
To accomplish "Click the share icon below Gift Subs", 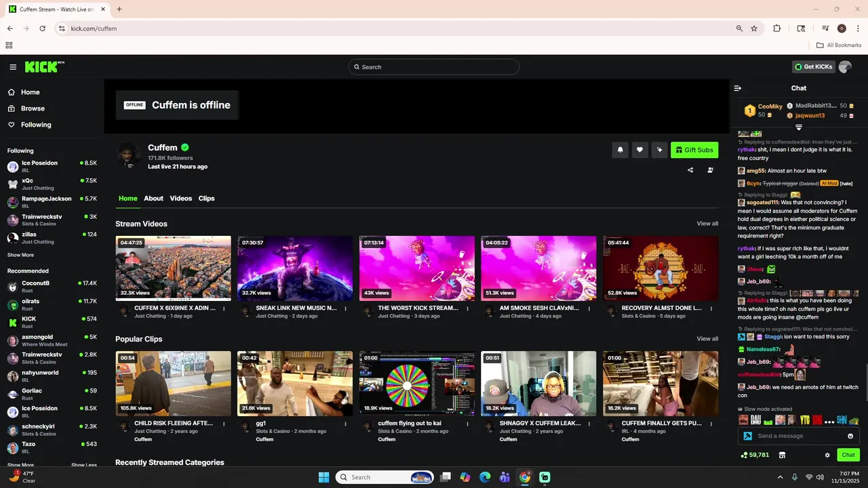I will tap(690, 170).
